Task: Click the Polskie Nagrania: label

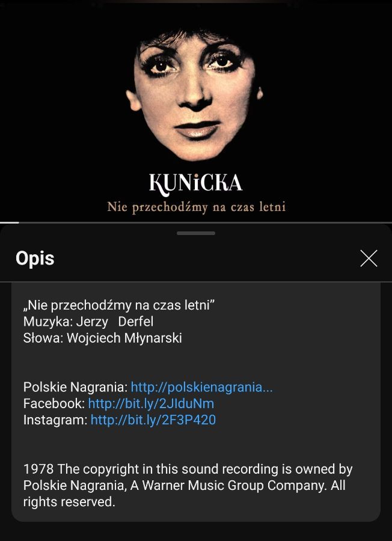Action: [x=76, y=387]
